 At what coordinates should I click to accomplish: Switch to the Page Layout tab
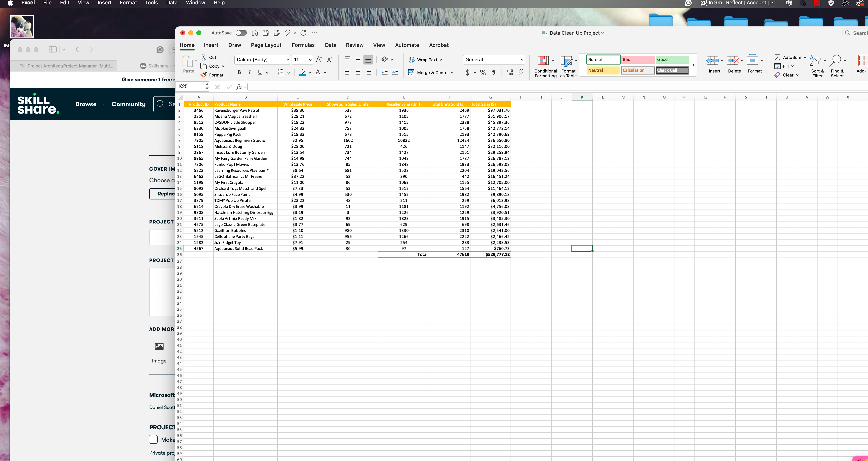(x=266, y=45)
